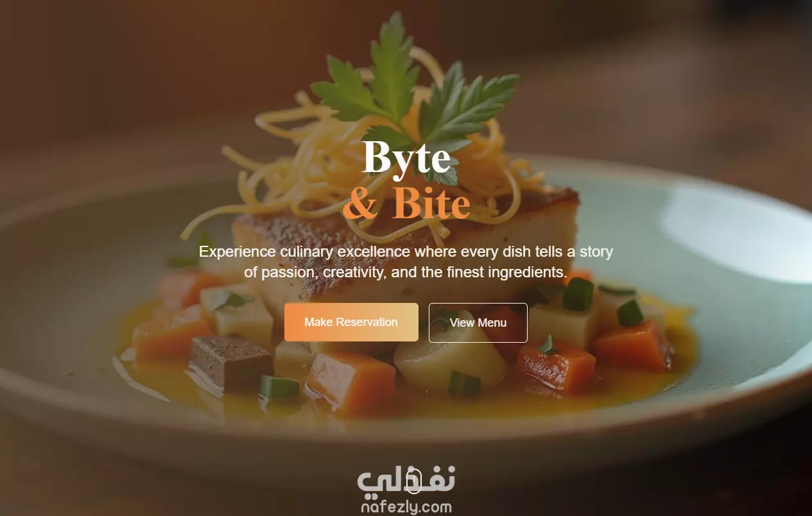812x516 pixels.
Task: Click the orange "& Bite" heading text
Action: pos(406,203)
